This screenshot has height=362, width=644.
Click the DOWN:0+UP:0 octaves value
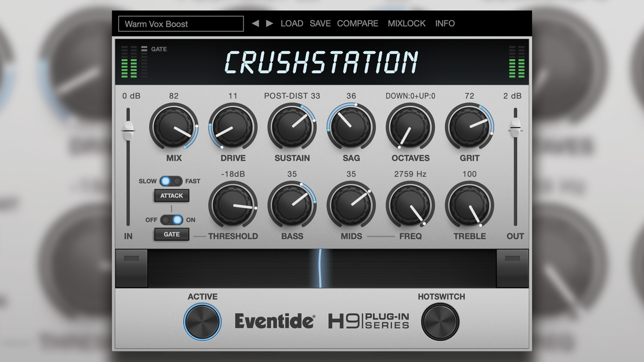pos(410,96)
